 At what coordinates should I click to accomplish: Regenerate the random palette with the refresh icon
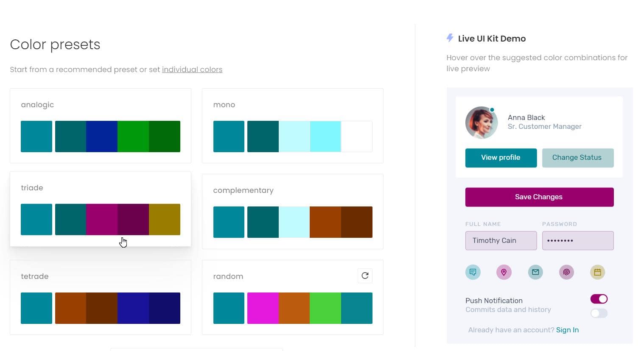point(365,276)
